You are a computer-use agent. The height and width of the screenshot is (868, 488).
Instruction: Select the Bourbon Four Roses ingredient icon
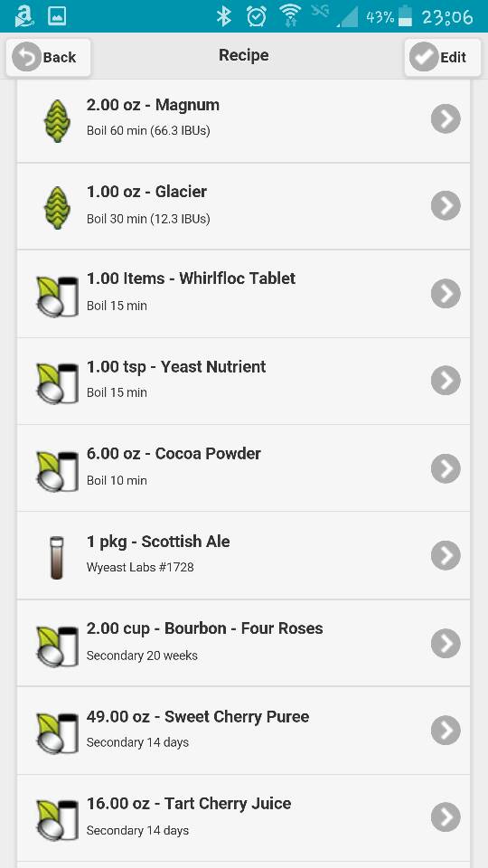(58, 646)
